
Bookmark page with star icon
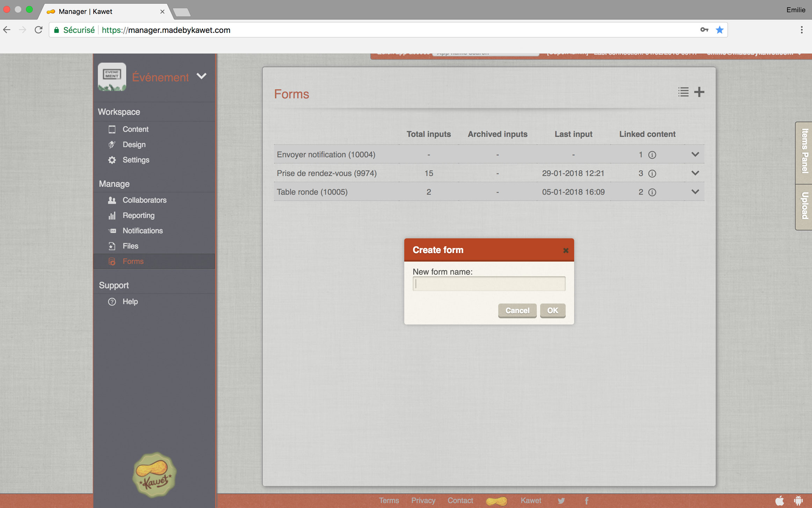719,30
